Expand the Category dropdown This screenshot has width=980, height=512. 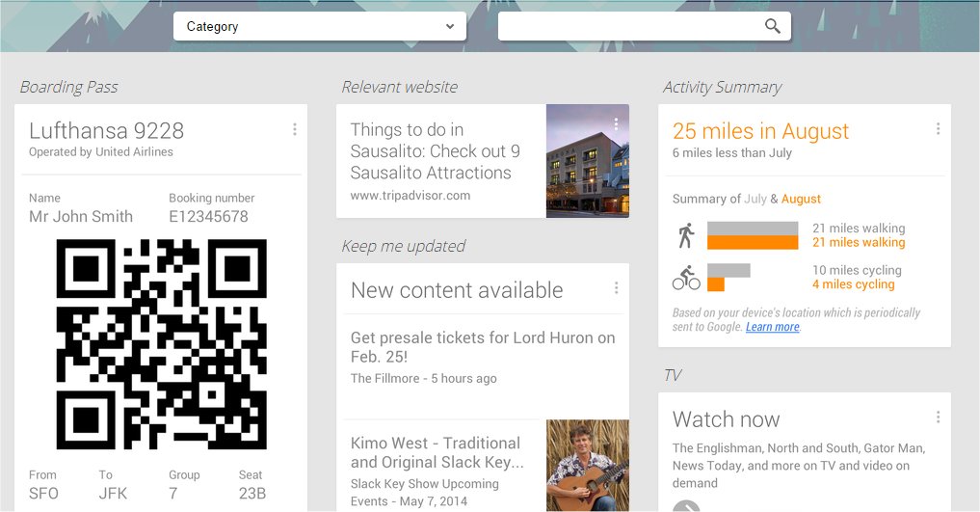pyautogui.click(x=319, y=27)
